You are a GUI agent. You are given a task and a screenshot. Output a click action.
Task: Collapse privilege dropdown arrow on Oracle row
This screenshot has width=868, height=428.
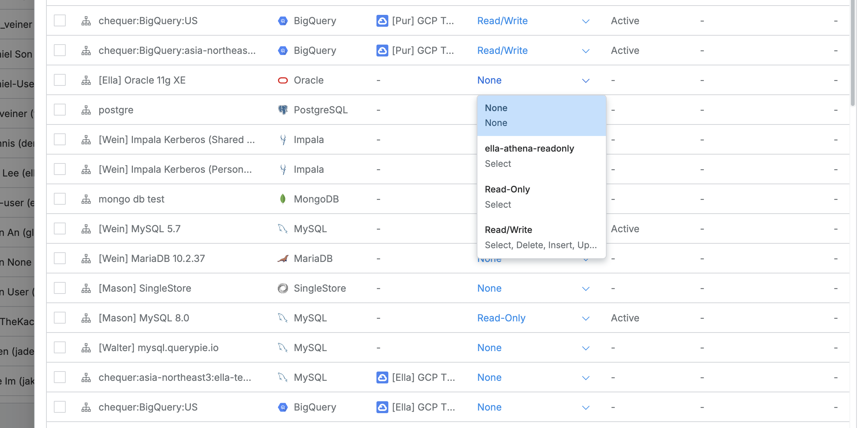coord(586,81)
